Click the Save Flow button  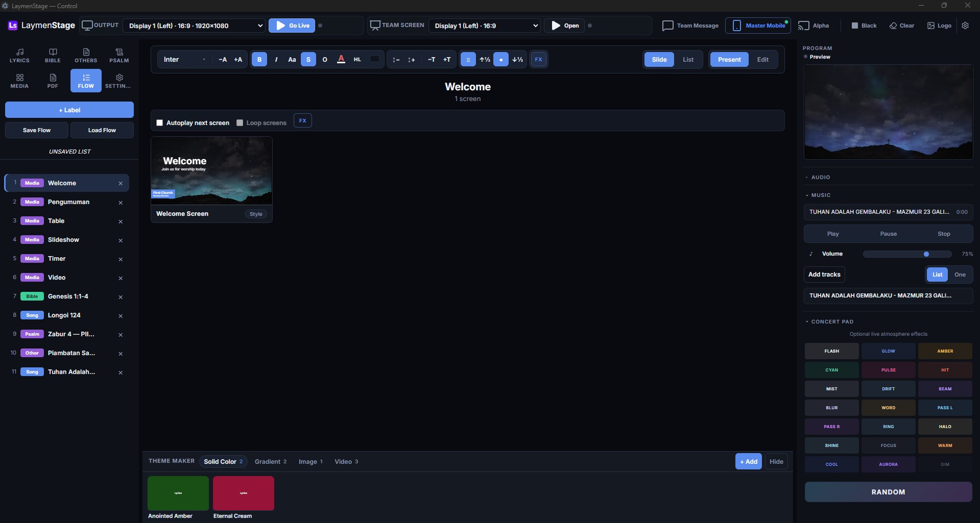37,130
